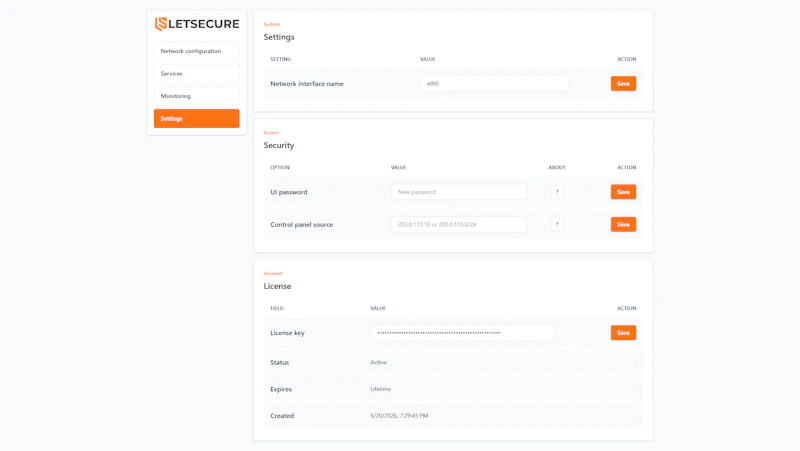800x451 pixels.
Task: Click the Network interface name label
Action: [307, 84]
